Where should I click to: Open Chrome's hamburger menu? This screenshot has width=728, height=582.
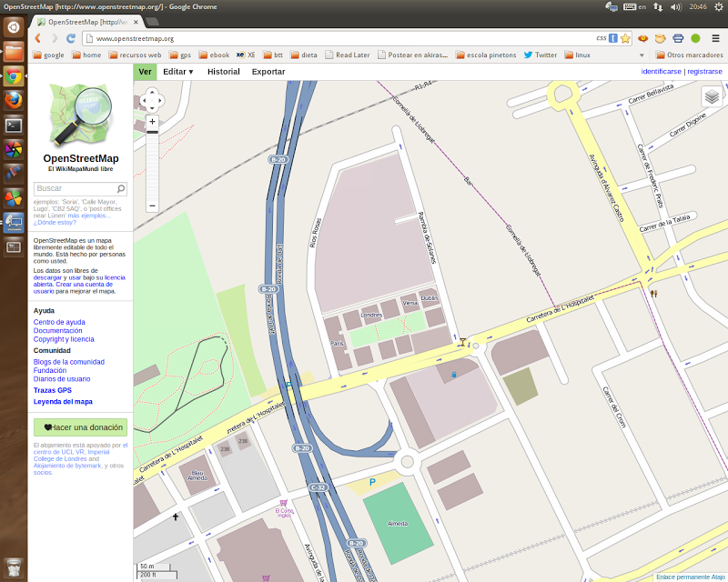tap(716, 38)
